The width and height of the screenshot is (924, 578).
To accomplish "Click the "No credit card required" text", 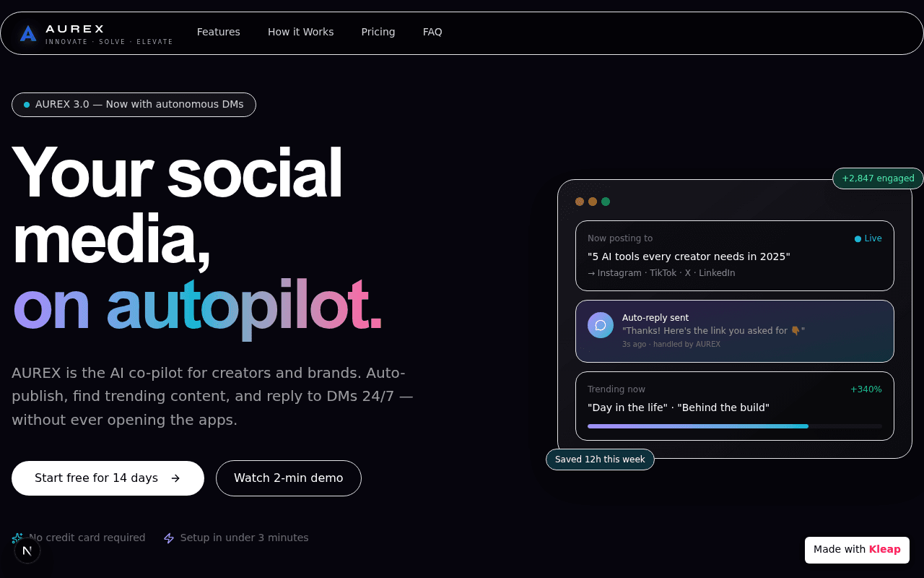I will (x=87, y=538).
